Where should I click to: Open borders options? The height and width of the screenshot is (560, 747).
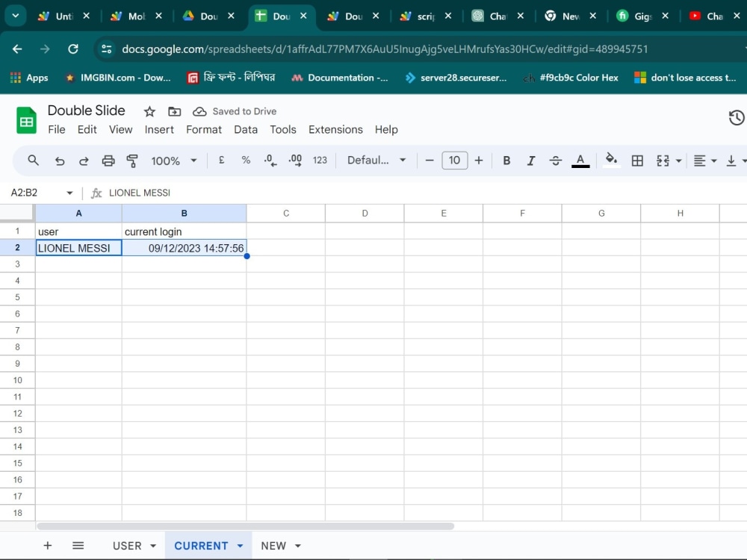pyautogui.click(x=637, y=161)
